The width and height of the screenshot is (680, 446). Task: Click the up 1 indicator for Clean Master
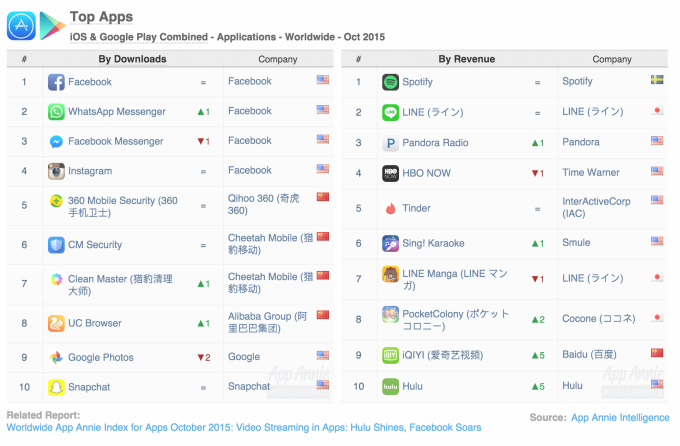click(204, 284)
